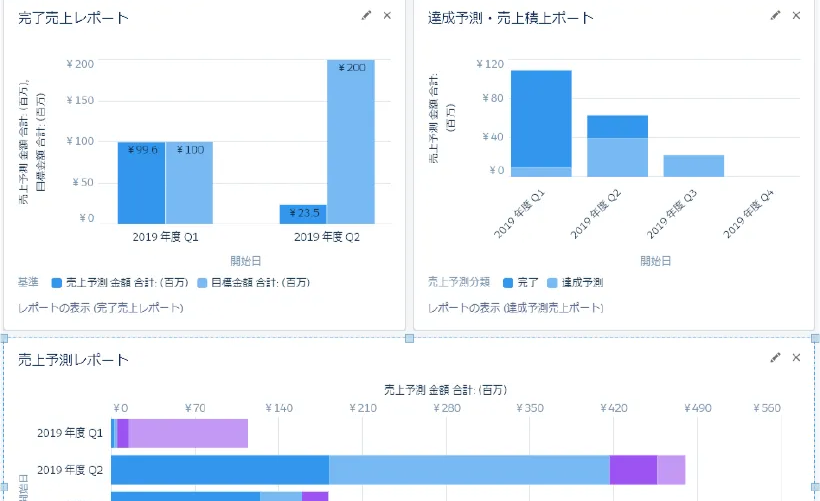Click the 売上予測レポート widget title
Image resolution: width=820 pixels, height=501 pixels.
tap(74, 359)
